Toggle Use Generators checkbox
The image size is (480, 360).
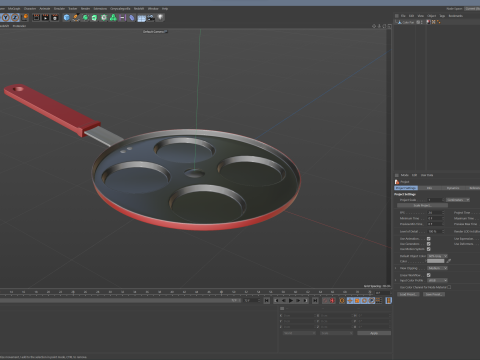(429, 244)
